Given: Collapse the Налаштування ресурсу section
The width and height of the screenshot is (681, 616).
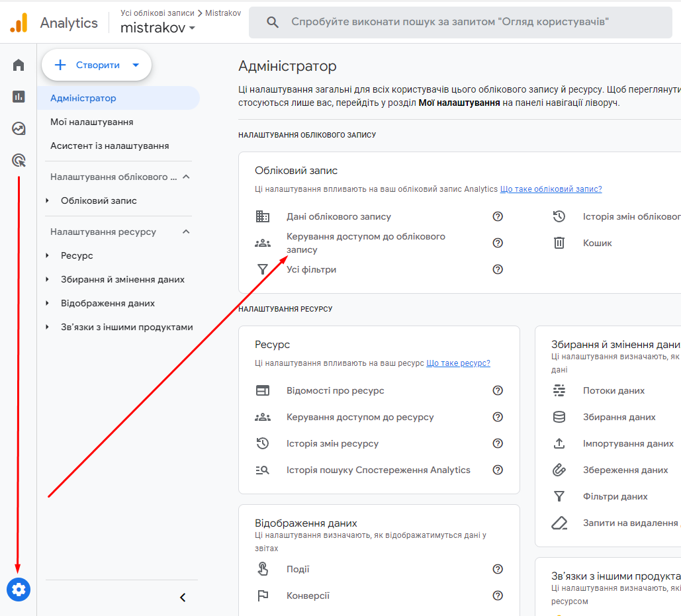Looking at the screenshot, I should coord(186,232).
